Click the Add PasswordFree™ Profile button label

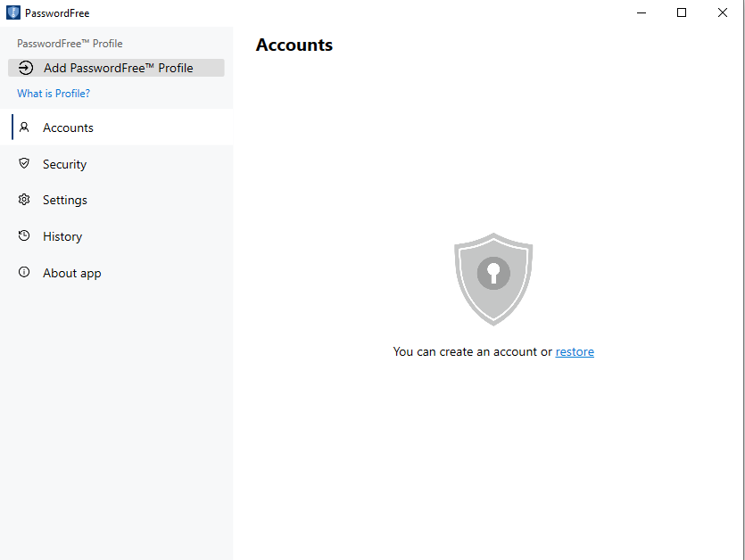click(x=118, y=68)
